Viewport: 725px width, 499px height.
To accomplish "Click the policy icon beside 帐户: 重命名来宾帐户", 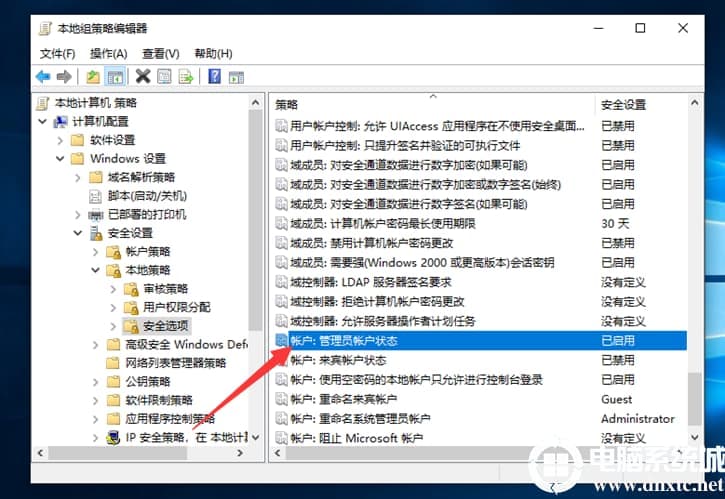I will pos(281,399).
